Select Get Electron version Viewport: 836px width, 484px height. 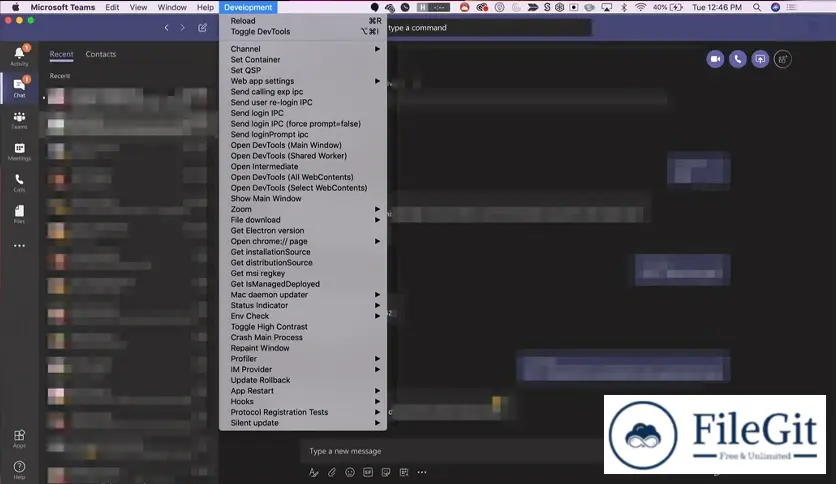point(303,231)
